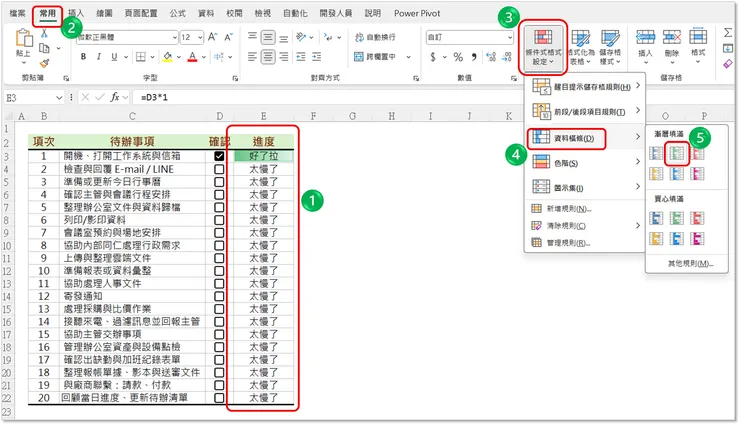The width and height of the screenshot is (740, 425).
Task: Click the Format Painter brush icon
Action: coord(44,63)
